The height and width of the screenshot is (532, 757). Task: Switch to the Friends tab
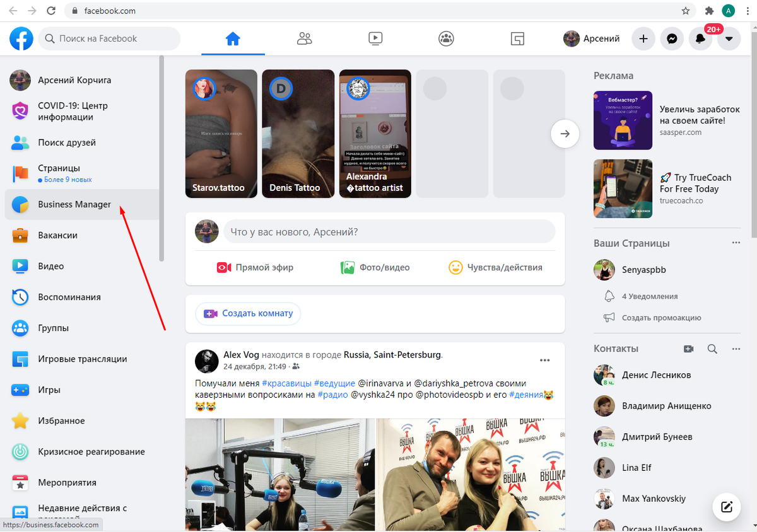304,38
